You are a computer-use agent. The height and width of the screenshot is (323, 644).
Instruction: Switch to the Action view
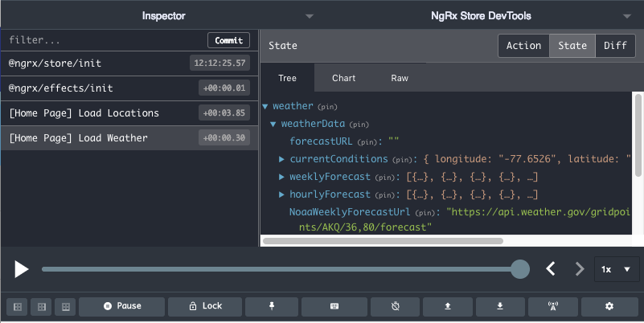click(x=523, y=46)
